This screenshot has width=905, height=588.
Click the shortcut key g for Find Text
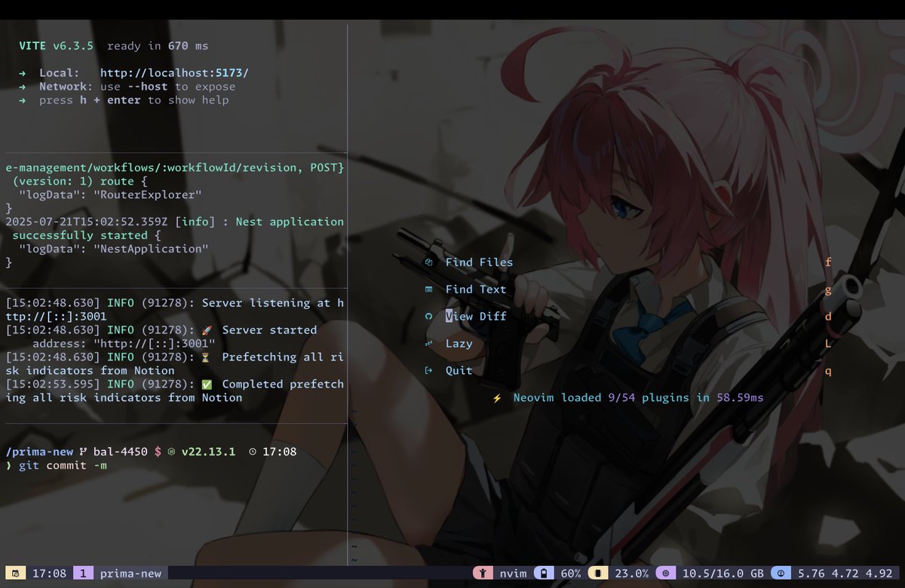(x=828, y=289)
